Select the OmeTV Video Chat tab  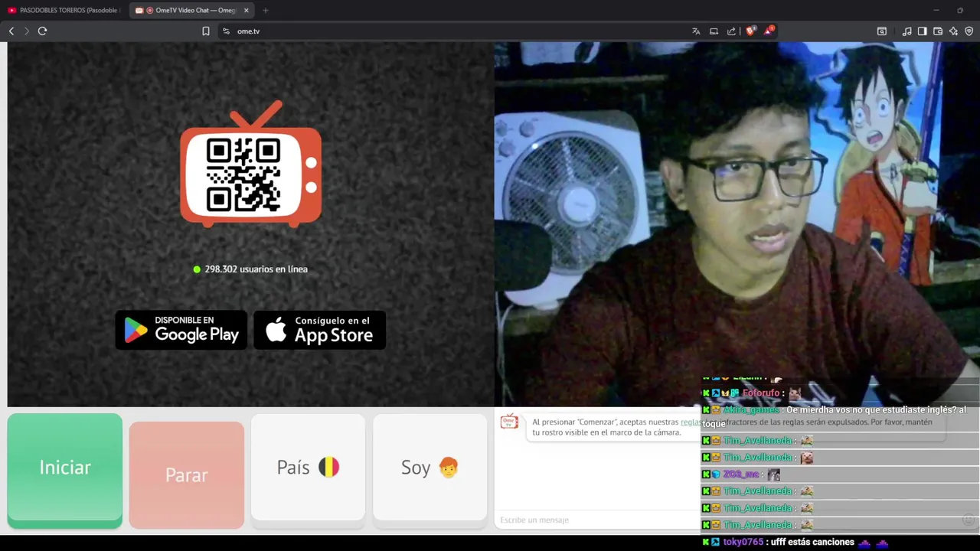point(191,11)
